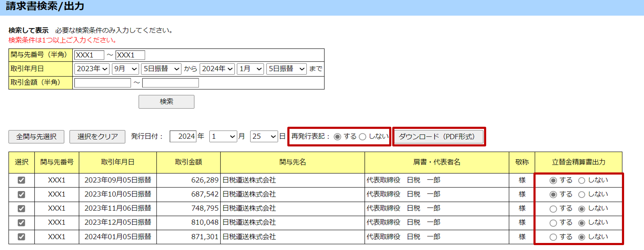
Task: Uncheck the 2023年11月06日振替 row checkbox
Action: 22,209
